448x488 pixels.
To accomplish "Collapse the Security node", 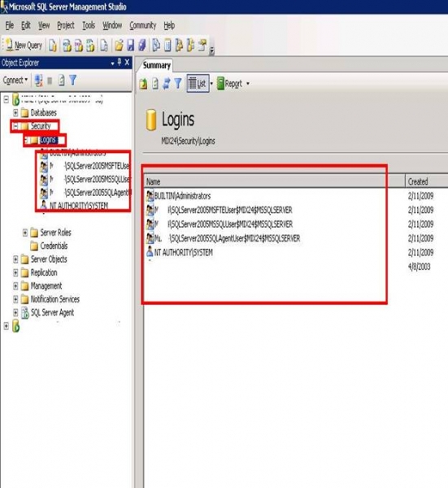I will (x=15, y=126).
